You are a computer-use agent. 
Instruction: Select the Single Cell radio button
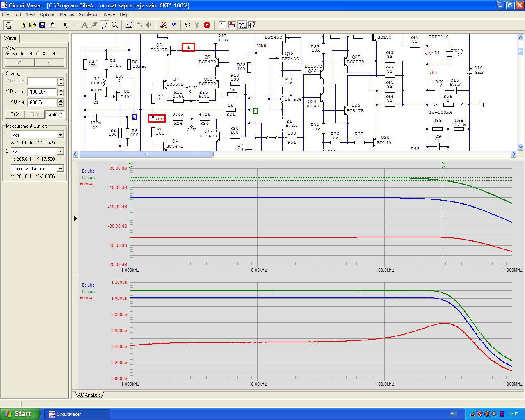click(8, 54)
